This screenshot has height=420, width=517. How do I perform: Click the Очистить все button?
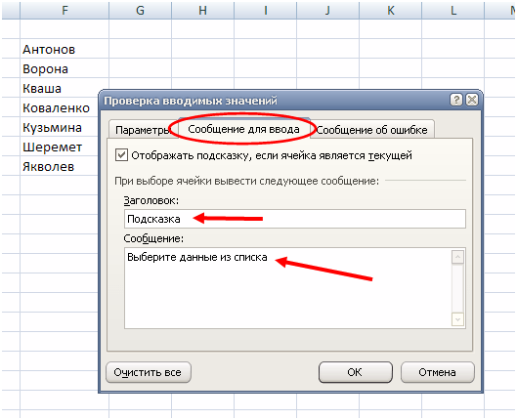coord(148,372)
